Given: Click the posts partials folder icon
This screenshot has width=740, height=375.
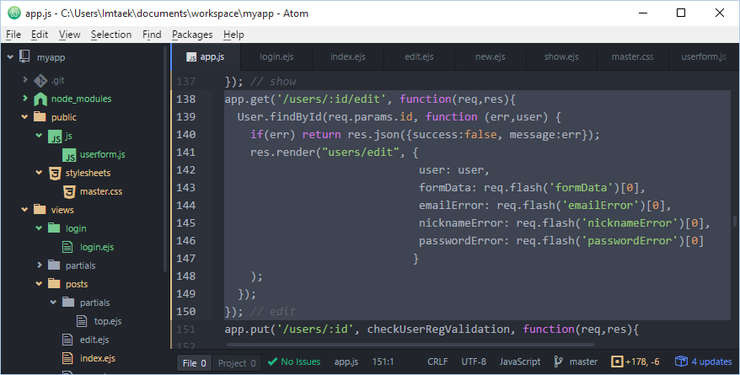Looking at the screenshot, I should coord(68,302).
